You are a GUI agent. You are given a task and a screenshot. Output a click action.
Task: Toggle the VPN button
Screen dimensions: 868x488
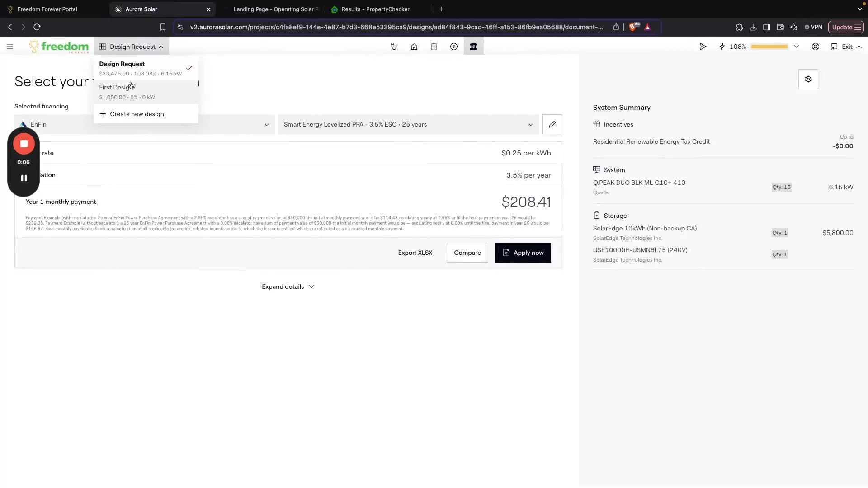pyautogui.click(x=813, y=27)
